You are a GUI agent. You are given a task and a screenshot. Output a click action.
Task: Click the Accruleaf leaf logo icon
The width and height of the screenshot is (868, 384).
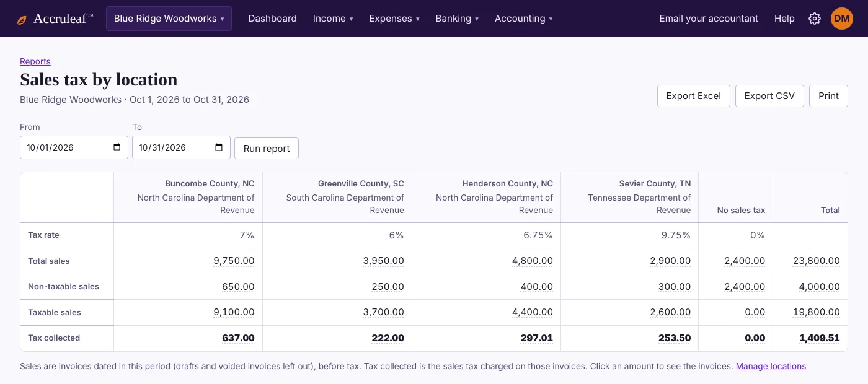(x=22, y=20)
